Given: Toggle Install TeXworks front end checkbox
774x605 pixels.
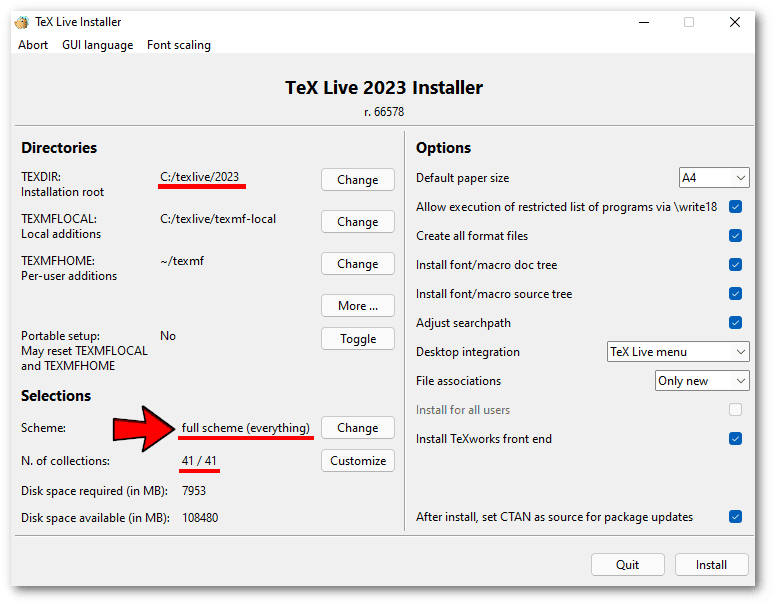Looking at the screenshot, I should pyautogui.click(x=735, y=439).
